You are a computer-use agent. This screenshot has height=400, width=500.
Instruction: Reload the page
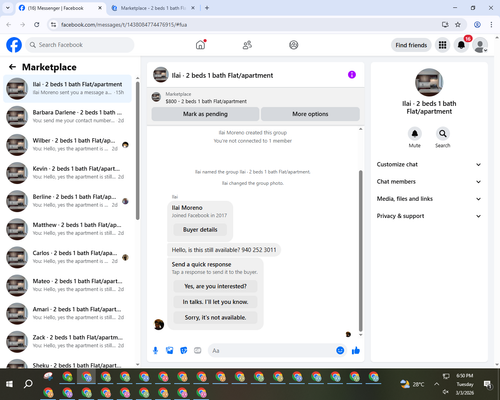37,25
